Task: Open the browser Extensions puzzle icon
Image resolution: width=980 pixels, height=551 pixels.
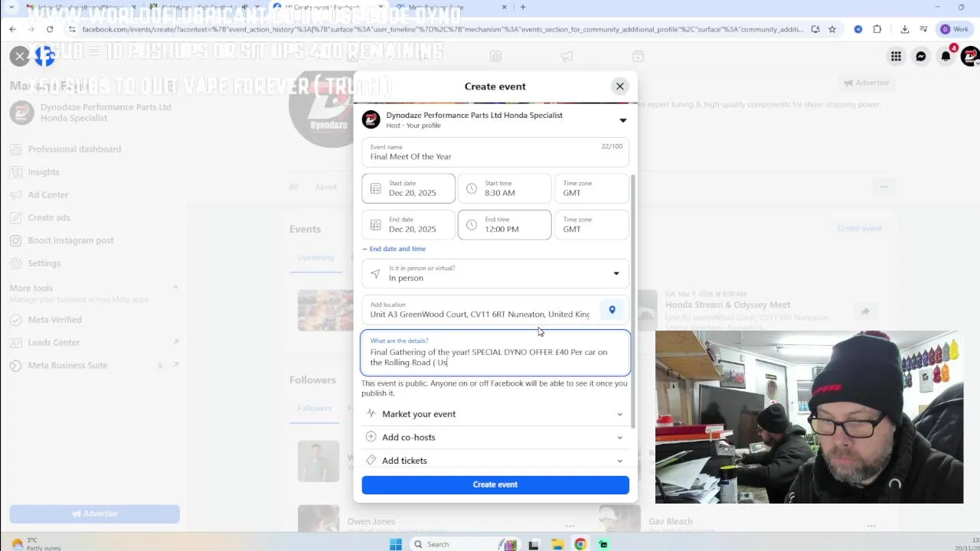Action: click(x=877, y=29)
